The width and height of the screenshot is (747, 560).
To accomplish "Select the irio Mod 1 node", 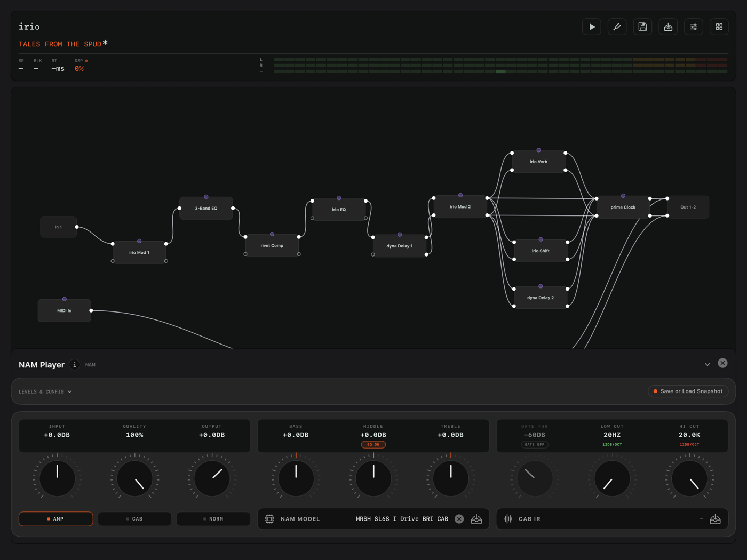I will (139, 252).
